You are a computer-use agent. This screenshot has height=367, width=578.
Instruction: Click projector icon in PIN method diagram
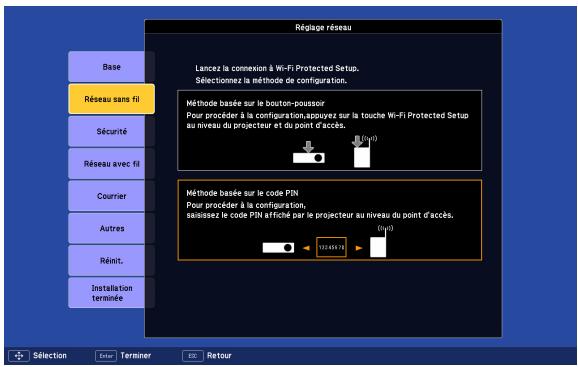(x=278, y=248)
